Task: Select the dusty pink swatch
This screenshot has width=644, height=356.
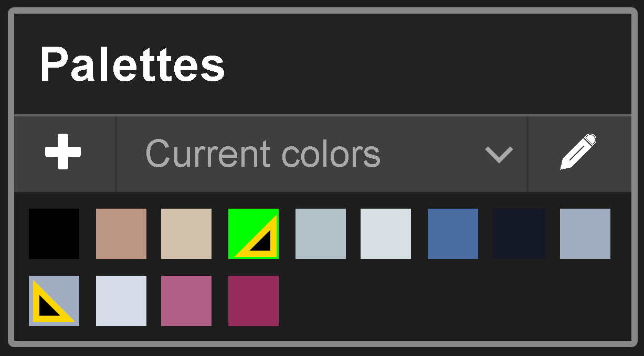Action: (186, 301)
